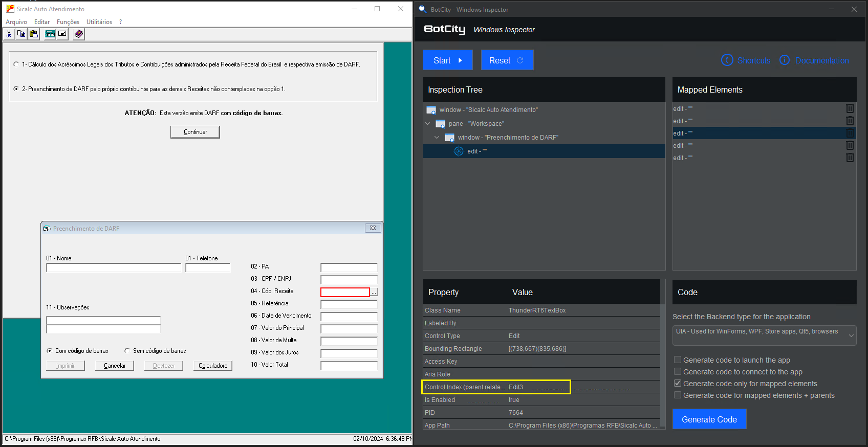The image size is (868, 447).
Task: Click the Cut scissors toolbar icon in Sicalc
Action: pyautogui.click(x=9, y=34)
